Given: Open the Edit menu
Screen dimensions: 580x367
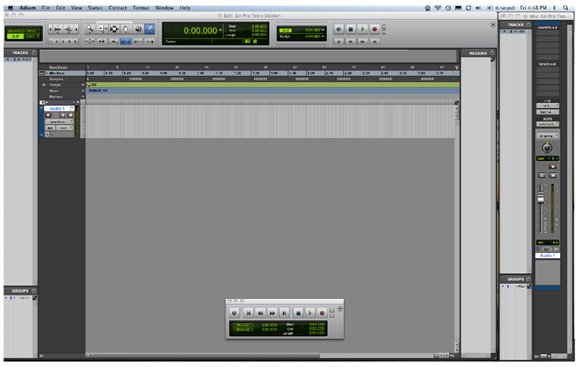Looking at the screenshot, I should (x=60, y=8).
